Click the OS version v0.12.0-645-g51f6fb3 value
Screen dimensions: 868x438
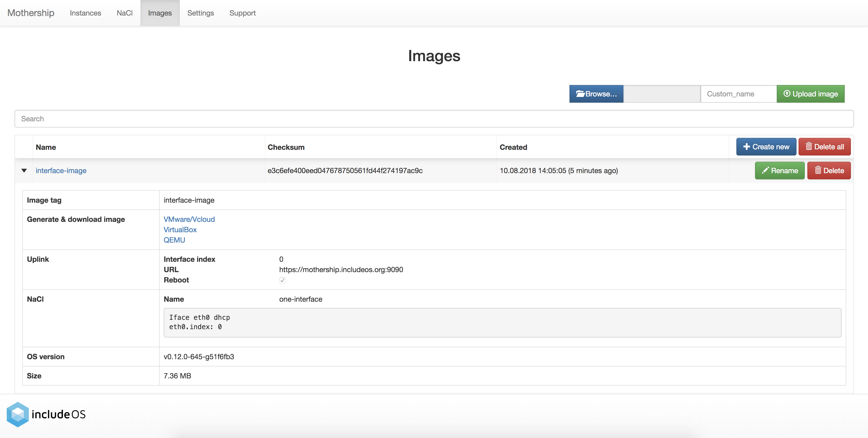199,357
